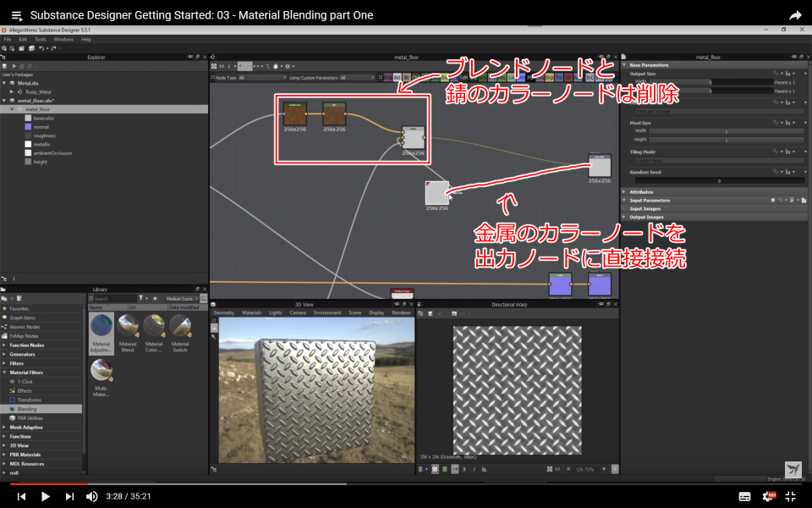Open the File menu
This screenshot has height=508, width=812.
[x=8, y=40]
